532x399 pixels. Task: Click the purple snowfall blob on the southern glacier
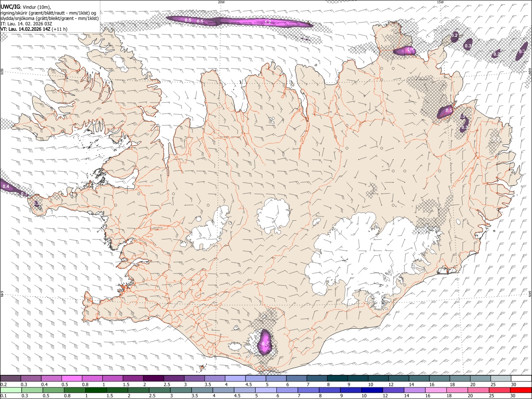point(265,342)
